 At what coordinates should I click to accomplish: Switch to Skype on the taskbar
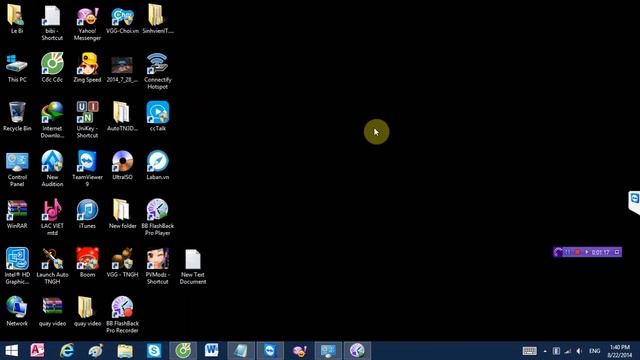[x=154, y=351]
